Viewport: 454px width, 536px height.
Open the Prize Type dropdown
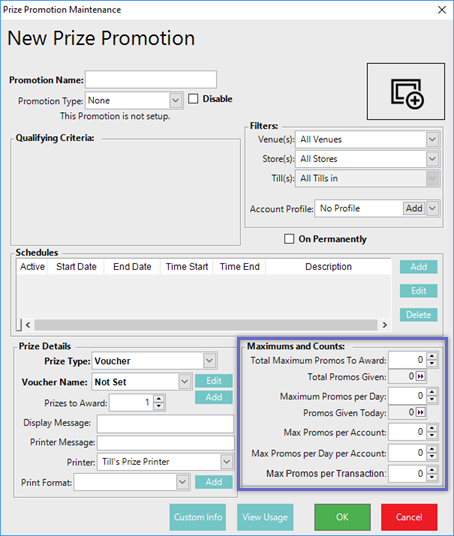[x=210, y=361]
